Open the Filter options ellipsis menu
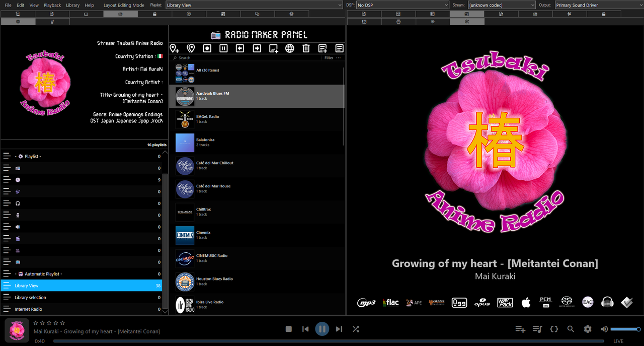The width and height of the screenshot is (644, 346). (339, 58)
